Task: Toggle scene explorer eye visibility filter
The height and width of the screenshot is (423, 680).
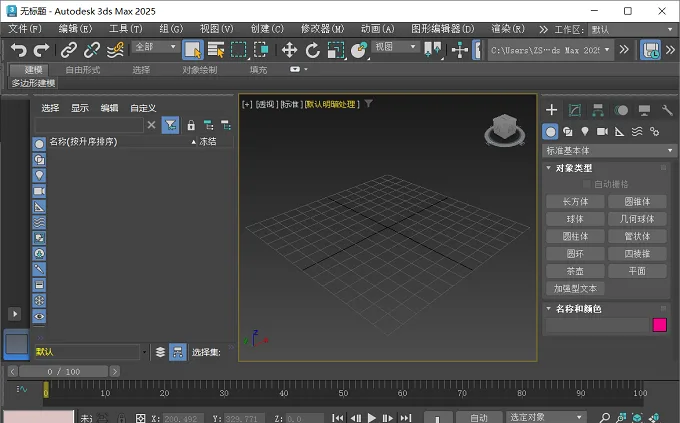Action: tap(39, 316)
